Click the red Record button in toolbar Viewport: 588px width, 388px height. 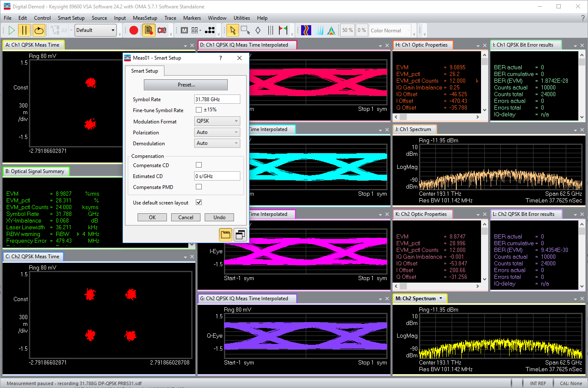pos(134,30)
